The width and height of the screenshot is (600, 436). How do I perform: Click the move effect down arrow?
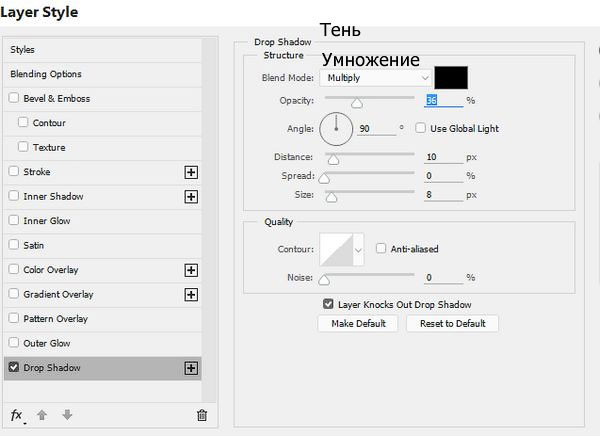(x=67, y=415)
